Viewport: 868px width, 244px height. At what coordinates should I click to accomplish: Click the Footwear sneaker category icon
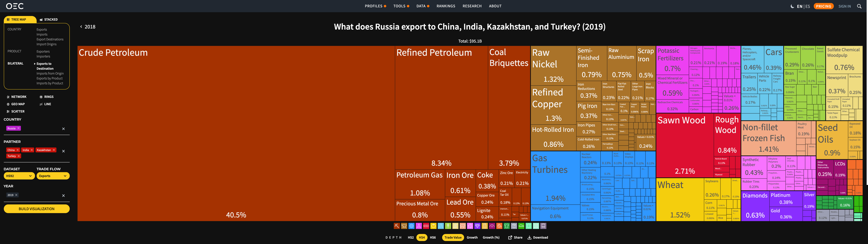point(521,226)
